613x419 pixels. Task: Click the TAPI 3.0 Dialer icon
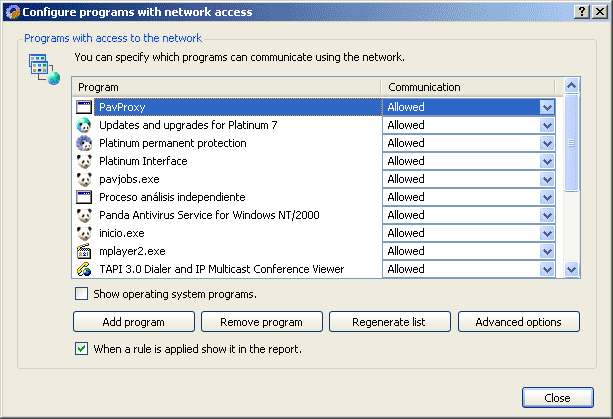click(84, 269)
